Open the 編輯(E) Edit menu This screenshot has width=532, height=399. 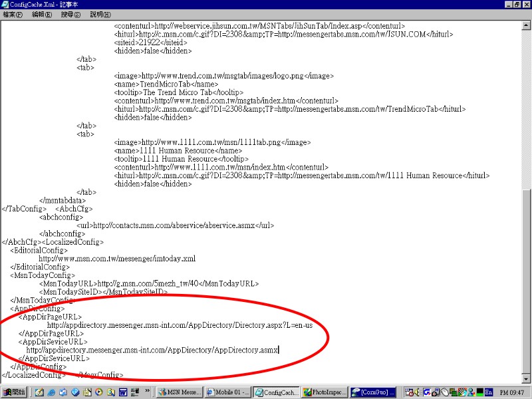click(42, 15)
